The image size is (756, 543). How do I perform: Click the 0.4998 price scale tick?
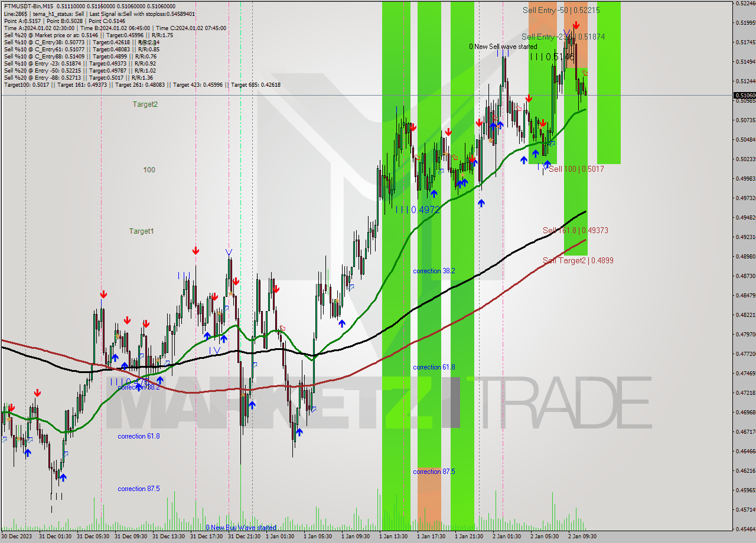pyautogui.click(x=745, y=178)
